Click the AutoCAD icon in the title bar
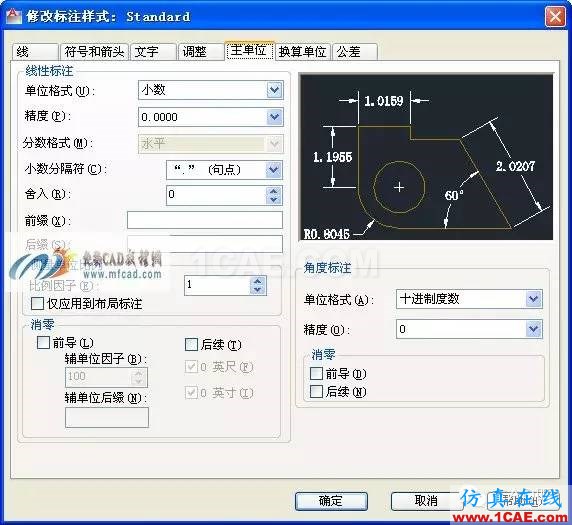The image size is (572, 525). click(x=13, y=16)
